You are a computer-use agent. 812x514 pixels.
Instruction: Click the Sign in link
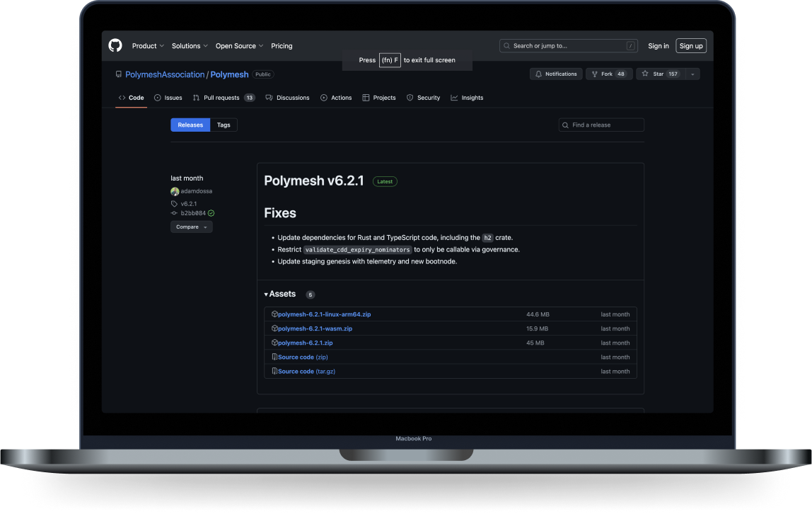[659, 46]
